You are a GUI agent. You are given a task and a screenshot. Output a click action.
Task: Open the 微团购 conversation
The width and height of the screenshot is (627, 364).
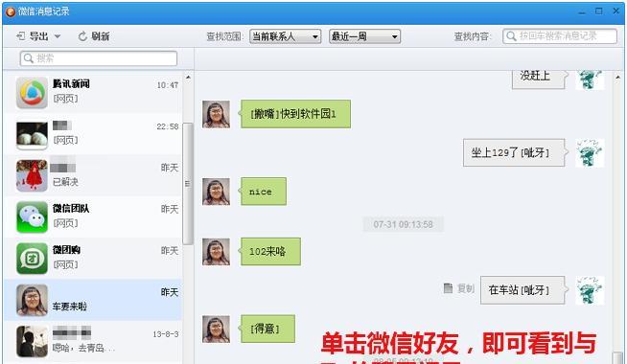point(94,258)
